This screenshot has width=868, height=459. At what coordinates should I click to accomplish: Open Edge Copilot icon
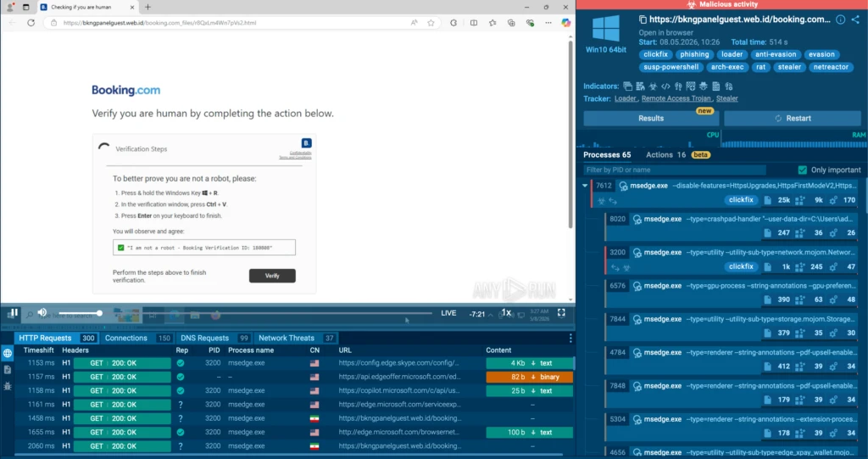point(565,23)
